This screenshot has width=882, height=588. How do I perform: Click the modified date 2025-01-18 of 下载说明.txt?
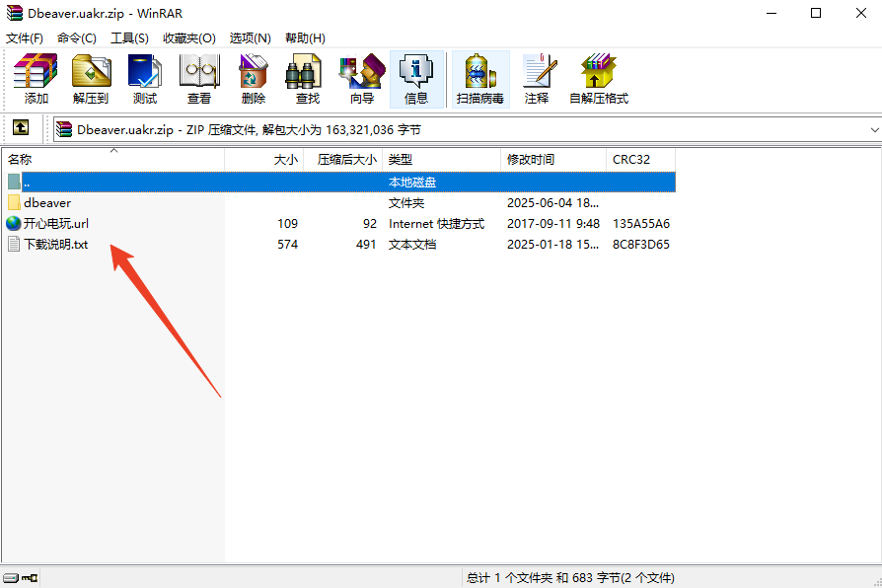552,245
